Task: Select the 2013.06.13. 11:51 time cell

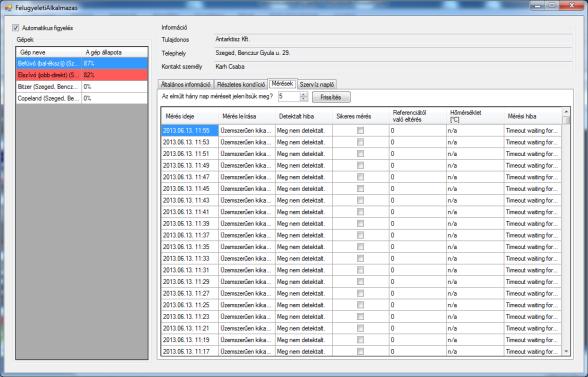Action: click(x=190, y=154)
